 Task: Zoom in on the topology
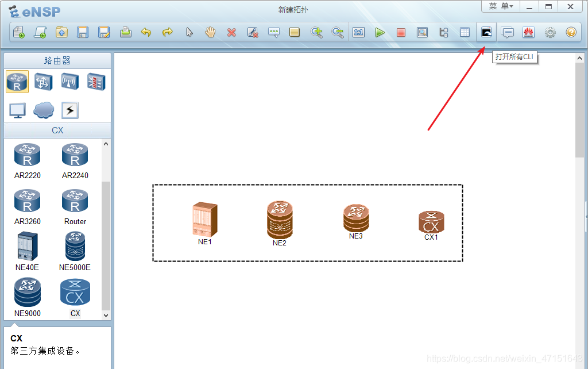[316, 32]
